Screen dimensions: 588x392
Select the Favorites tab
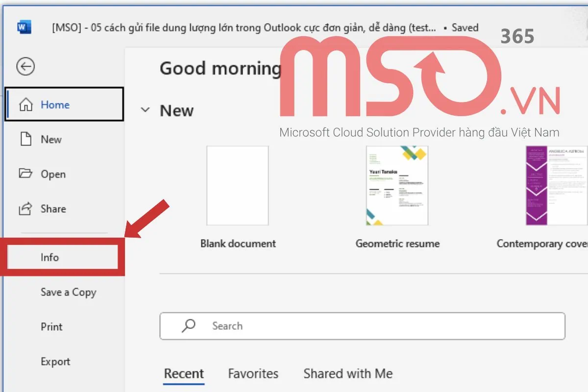(253, 373)
